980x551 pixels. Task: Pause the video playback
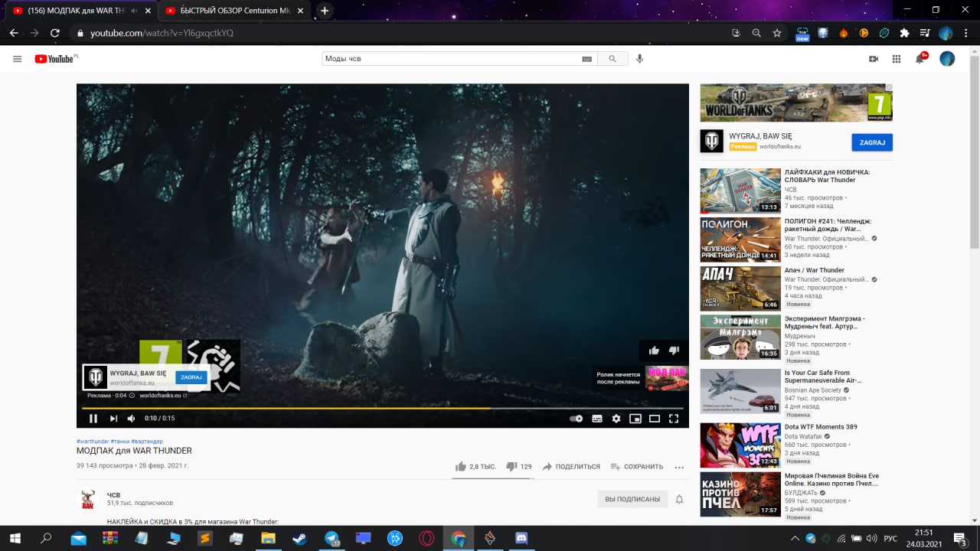pyautogui.click(x=93, y=419)
